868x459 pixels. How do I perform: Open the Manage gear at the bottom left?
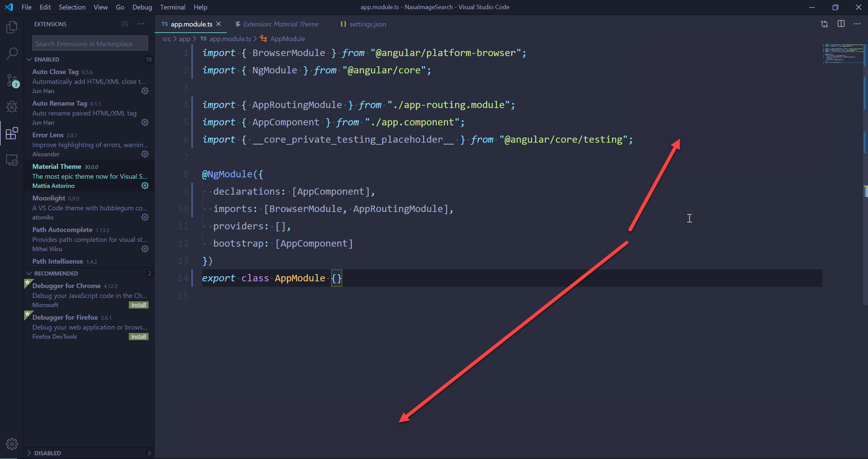(12, 443)
